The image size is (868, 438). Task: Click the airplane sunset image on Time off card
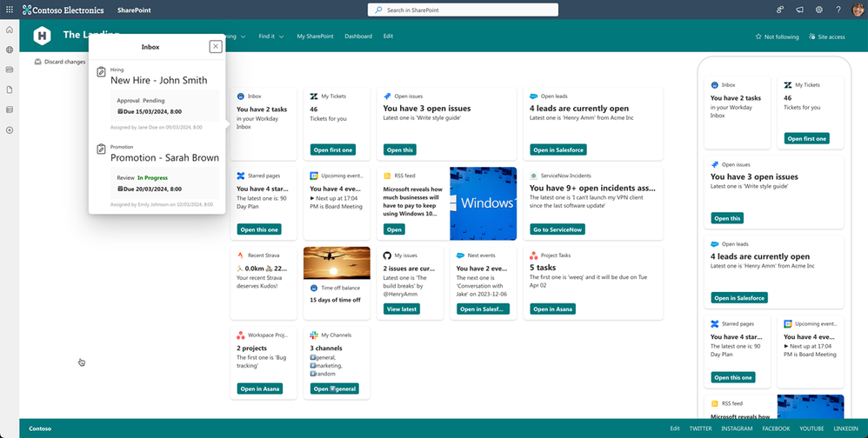337,262
